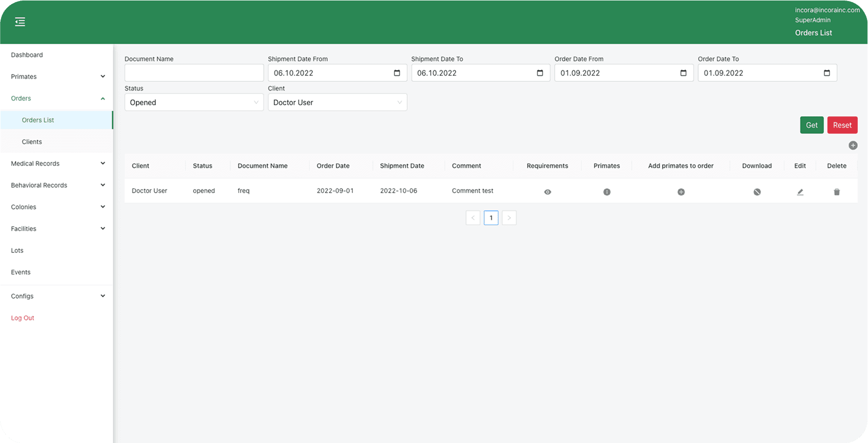The height and width of the screenshot is (443, 868).
Task: Click the Shipment Date From field
Action: click(x=338, y=73)
